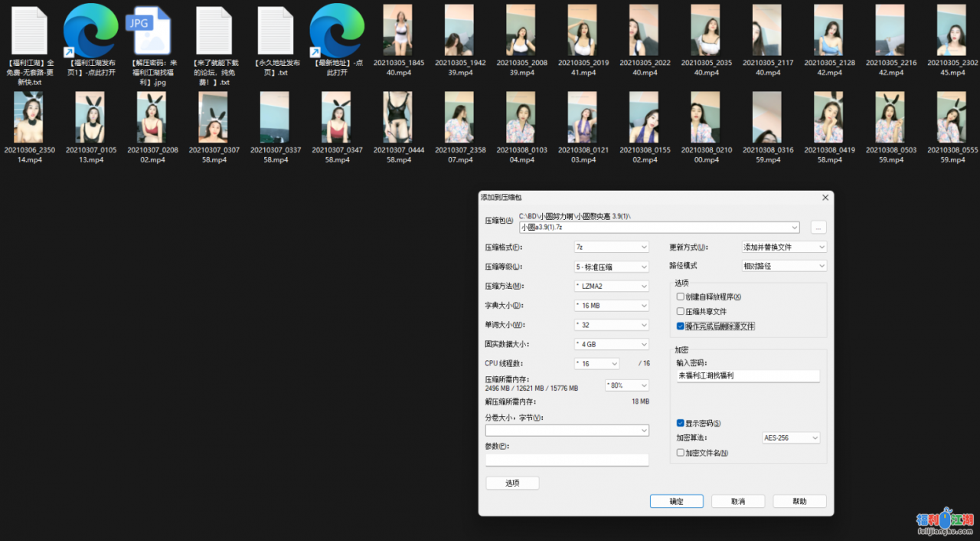The width and height of the screenshot is (980, 541).
Task: Select video file 20210305_212842.mp4
Action: (828, 31)
